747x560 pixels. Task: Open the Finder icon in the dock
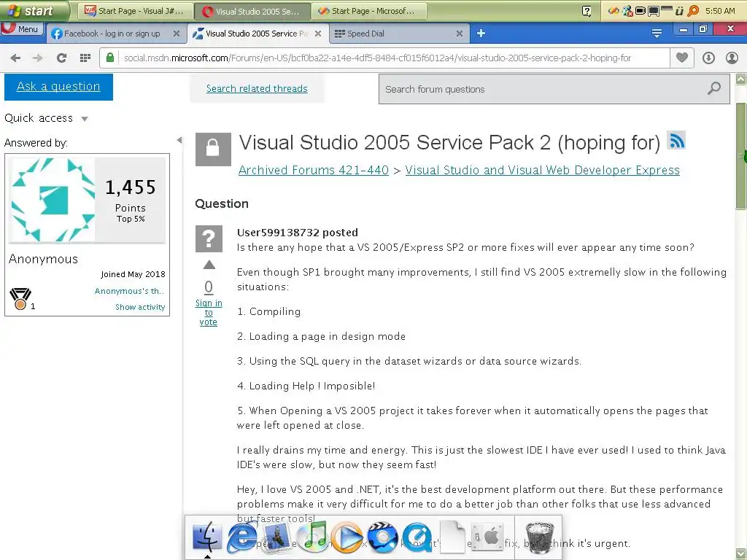(x=206, y=537)
